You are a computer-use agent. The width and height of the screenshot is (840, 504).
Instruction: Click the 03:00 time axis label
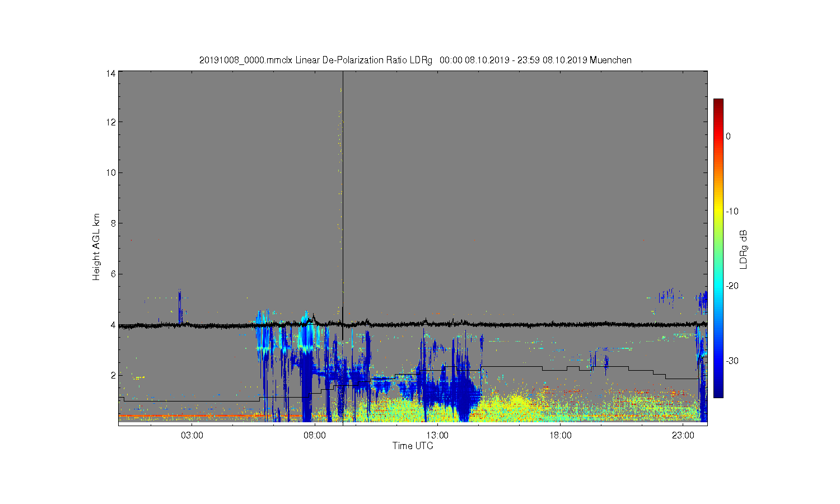[x=192, y=436]
